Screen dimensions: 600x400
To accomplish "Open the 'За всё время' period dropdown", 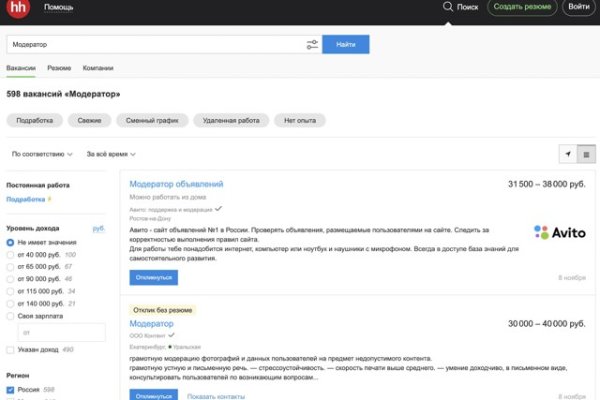I will pyautogui.click(x=111, y=154).
